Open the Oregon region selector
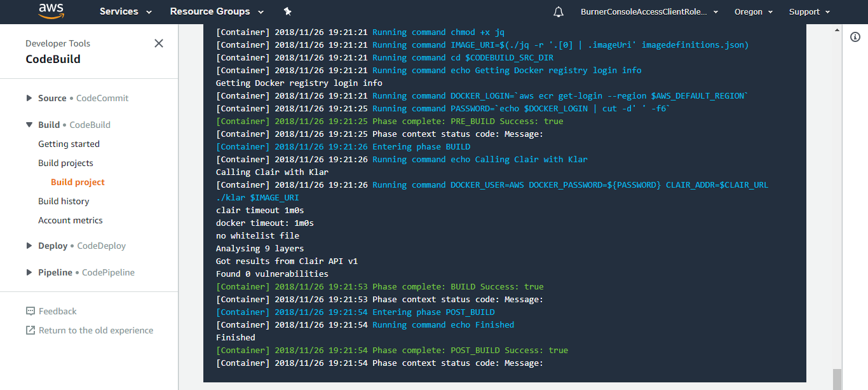Screen dimensions: 868x390 (x=754, y=11)
